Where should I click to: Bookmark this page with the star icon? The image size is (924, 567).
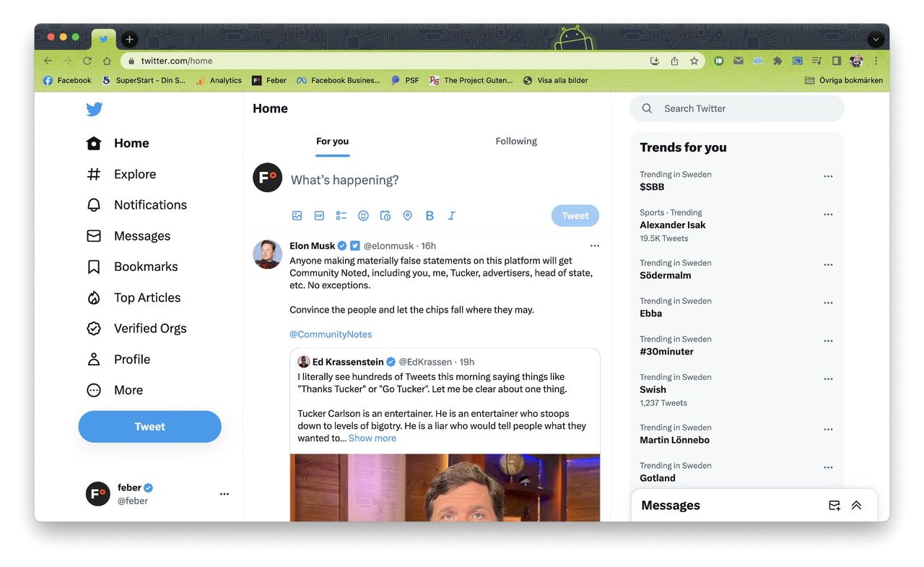click(x=694, y=61)
